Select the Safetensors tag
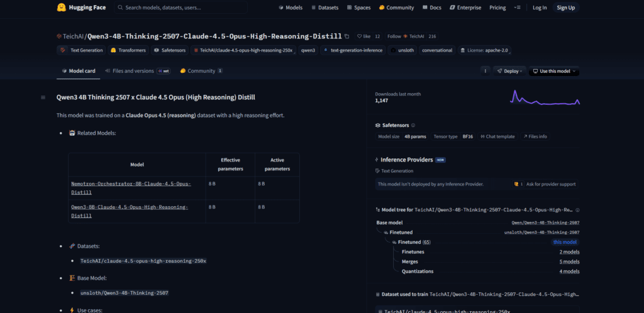 (170, 50)
